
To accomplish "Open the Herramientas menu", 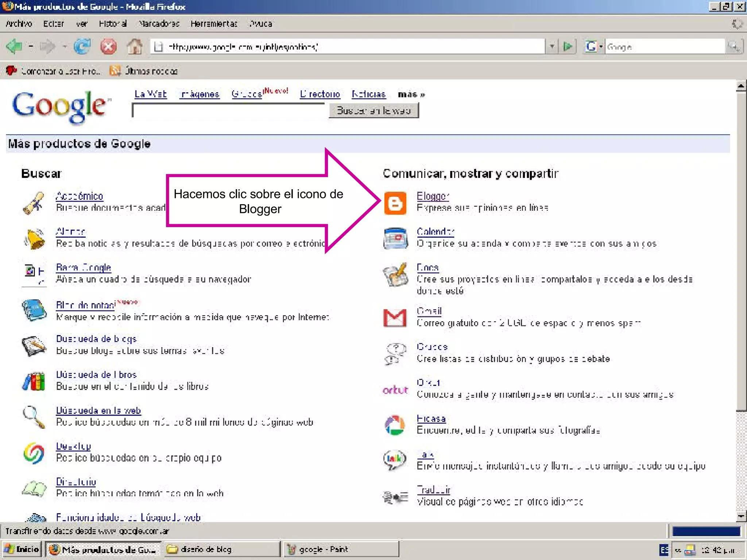I will tap(214, 24).
